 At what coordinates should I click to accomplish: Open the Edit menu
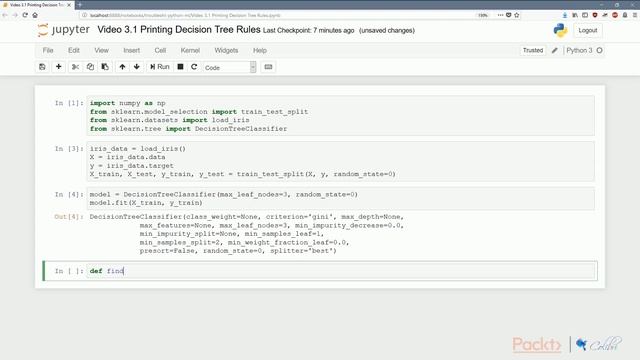[74, 50]
